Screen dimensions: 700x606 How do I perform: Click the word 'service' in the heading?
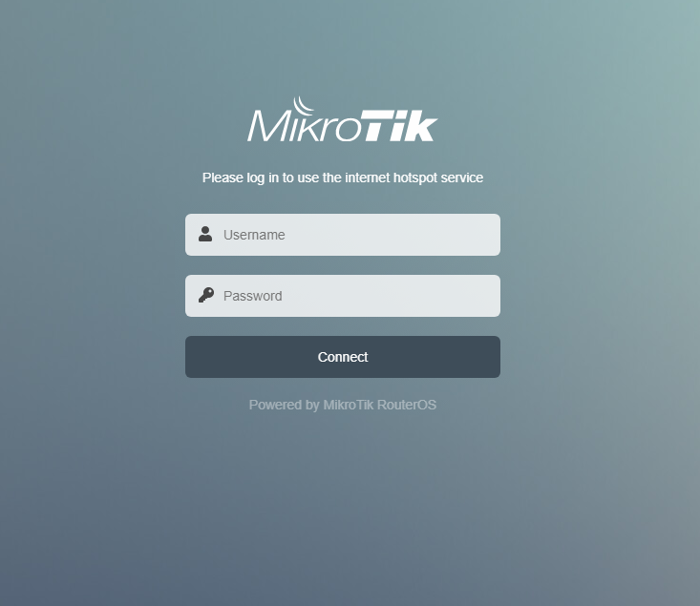pos(462,178)
